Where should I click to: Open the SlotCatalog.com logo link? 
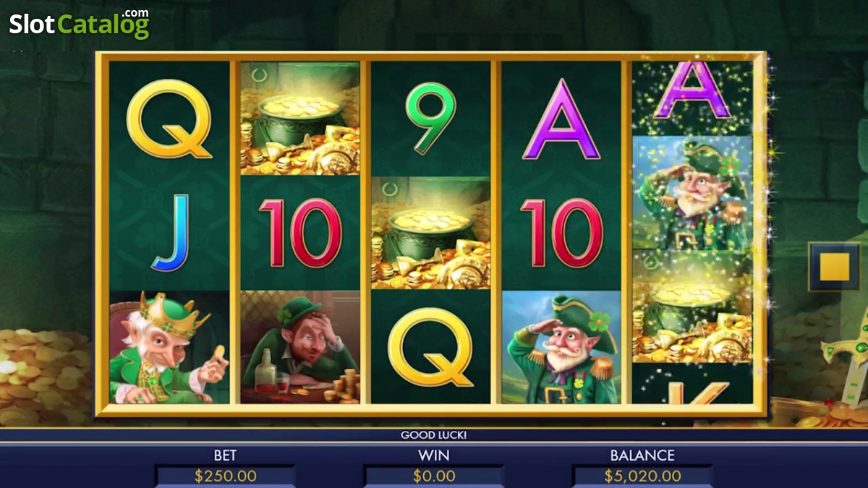click(x=79, y=24)
